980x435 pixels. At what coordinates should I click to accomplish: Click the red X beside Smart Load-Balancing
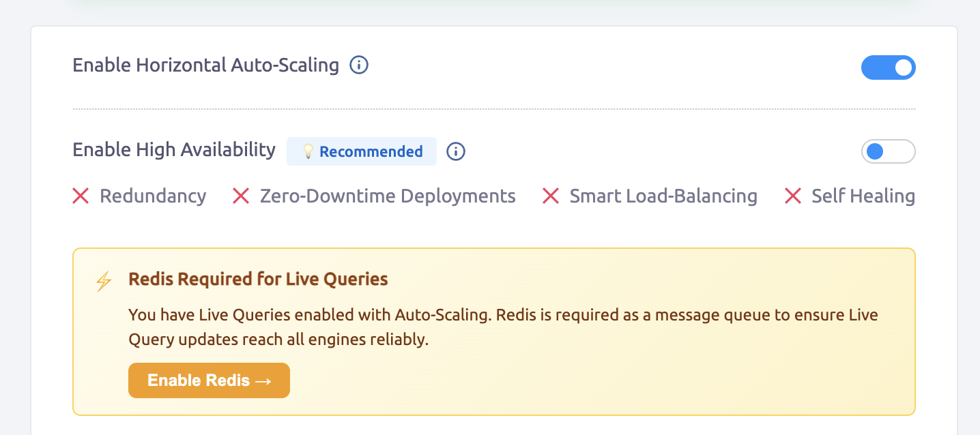tap(550, 196)
